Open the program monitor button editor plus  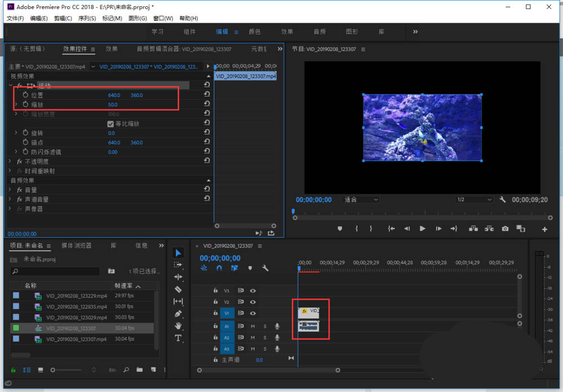(x=544, y=229)
